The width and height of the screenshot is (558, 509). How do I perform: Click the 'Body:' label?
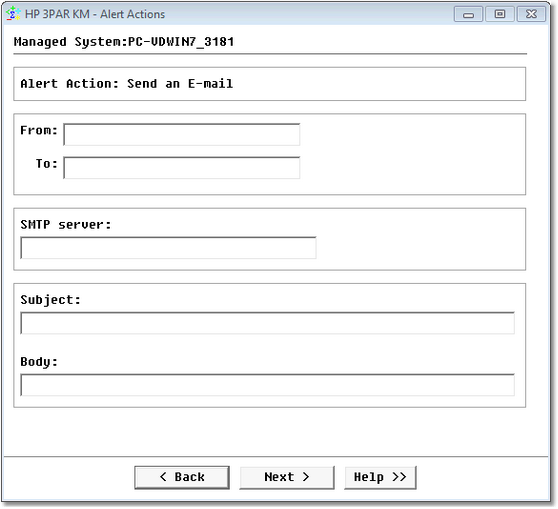39,362
